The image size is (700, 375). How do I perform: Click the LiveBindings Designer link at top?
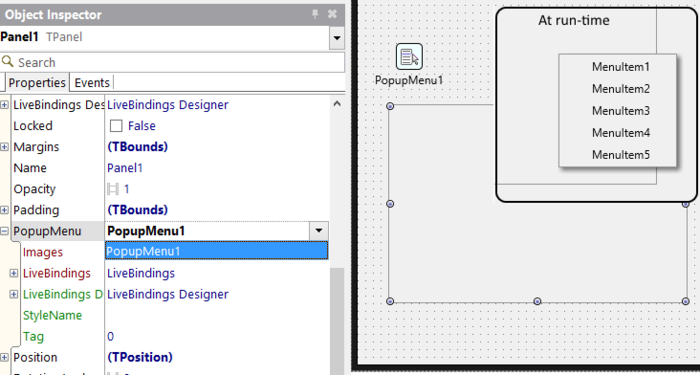point(168,105)
